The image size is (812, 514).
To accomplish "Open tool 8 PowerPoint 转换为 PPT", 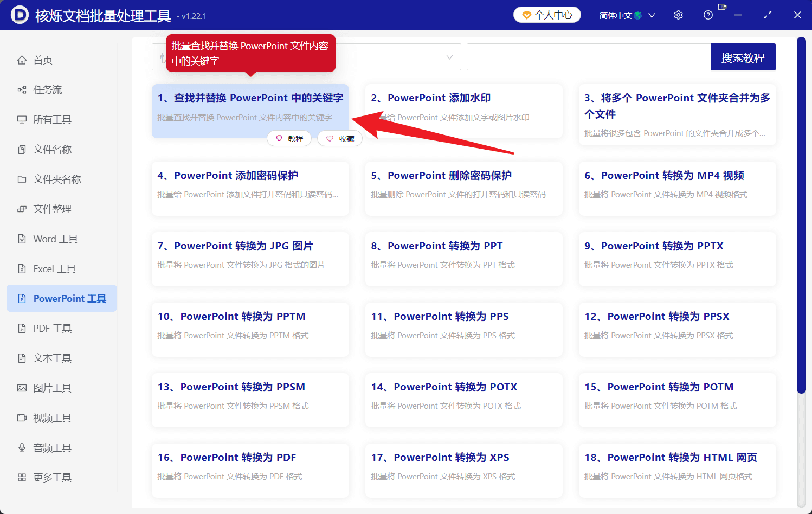I will pos(464,259).
